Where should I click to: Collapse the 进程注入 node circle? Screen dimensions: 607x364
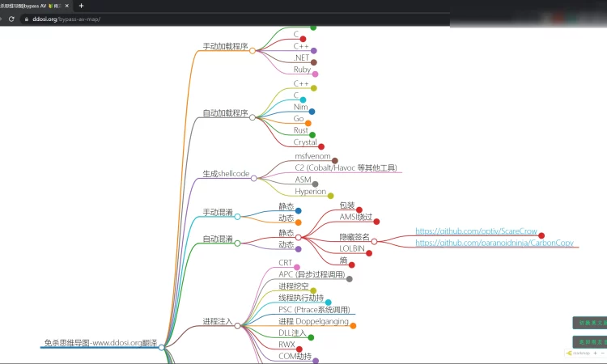point(237,326)
